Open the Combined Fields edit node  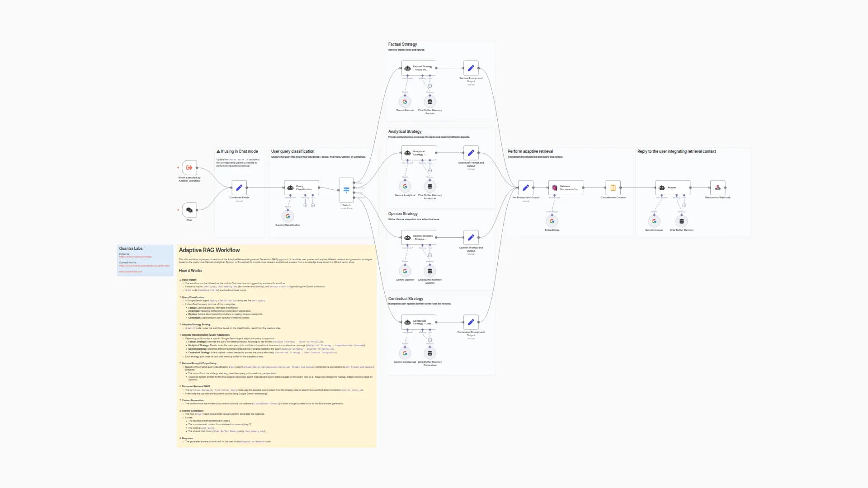[239, 188]
